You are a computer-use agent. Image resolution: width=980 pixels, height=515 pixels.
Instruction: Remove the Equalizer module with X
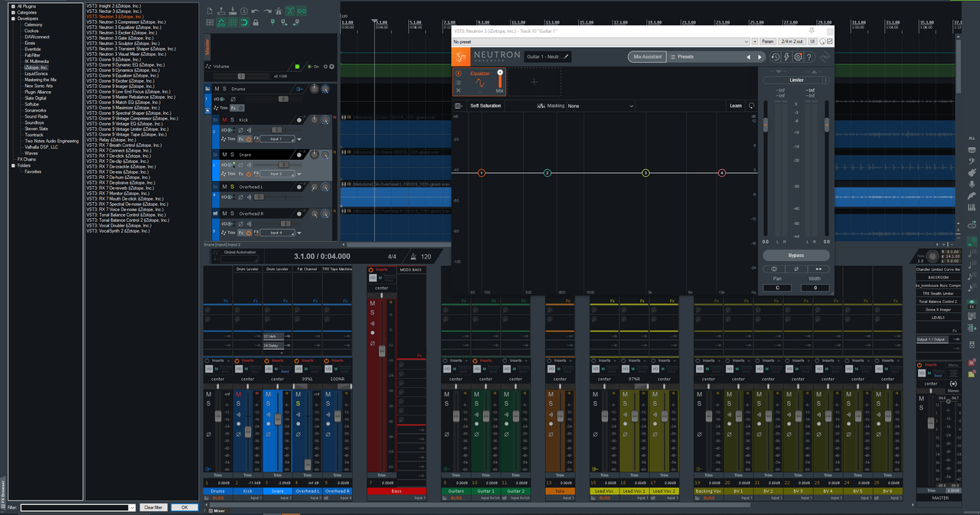pos(459,90)
